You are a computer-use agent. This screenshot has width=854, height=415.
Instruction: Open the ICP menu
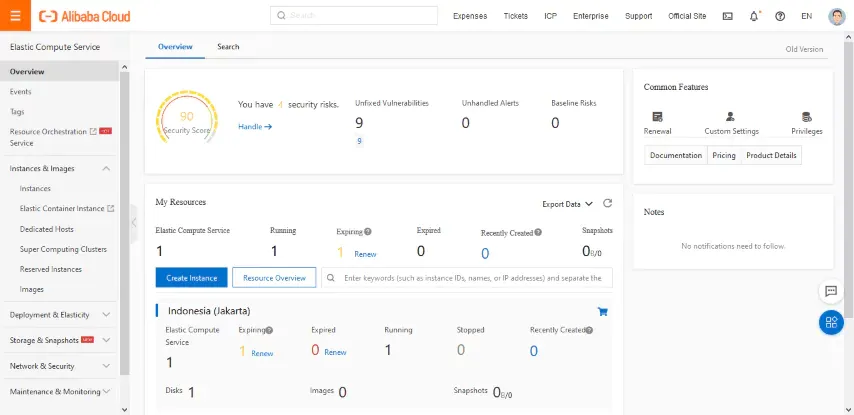click(551, 16)
